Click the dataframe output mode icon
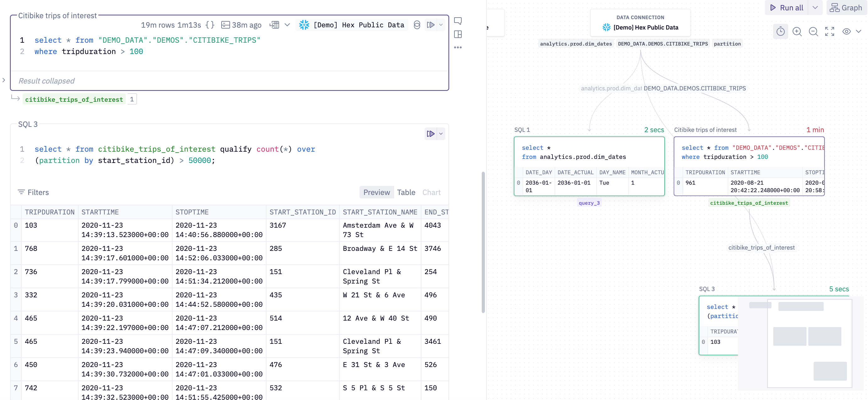Image resolution: width=868 pixels, height=400 pixels. (275, 25)
